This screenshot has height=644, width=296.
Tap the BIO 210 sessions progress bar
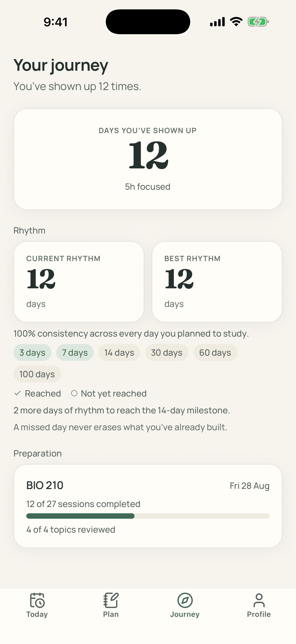pyautogui.click(x=148, y=516)
